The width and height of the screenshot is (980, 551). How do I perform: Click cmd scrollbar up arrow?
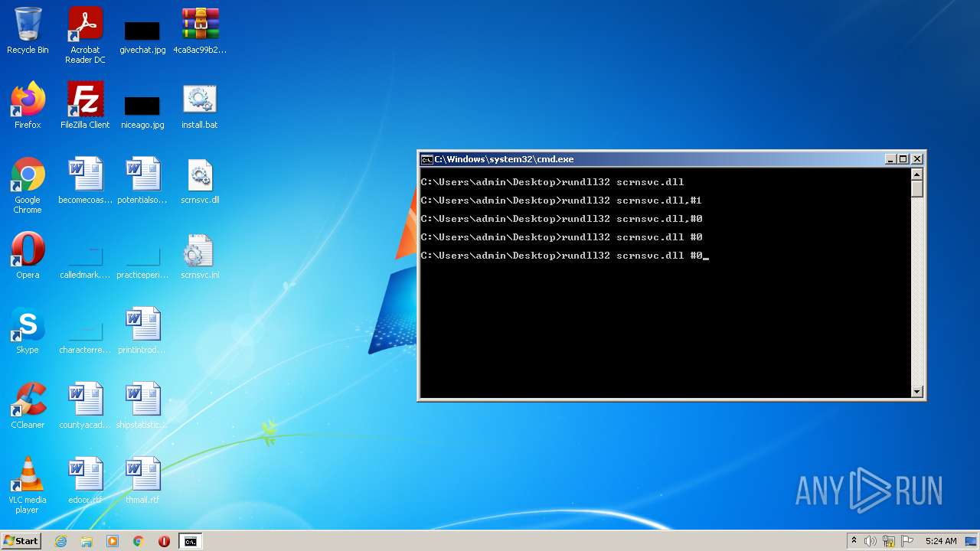[917, 174]
